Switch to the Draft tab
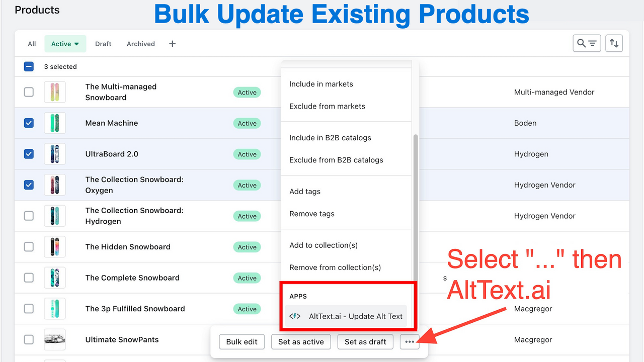Screen dimensions: 644x362 tap(103, 44)
